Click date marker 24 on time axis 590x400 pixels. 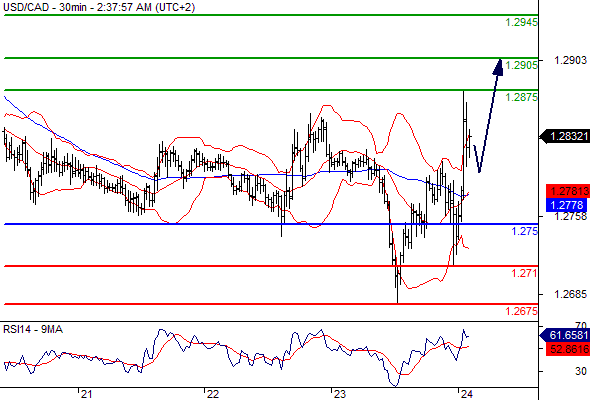coord(466,394)
